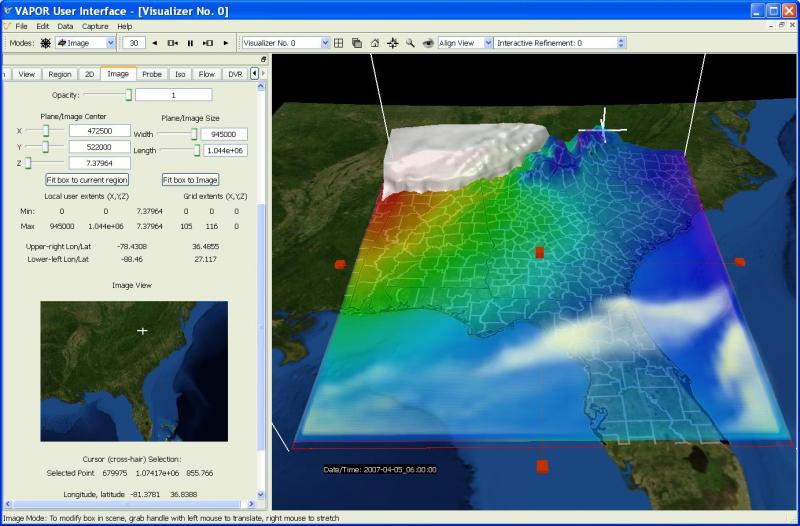Click the navigation mode icon beside Modes
The width and height of the screenshot is (800, 526).
45,43
